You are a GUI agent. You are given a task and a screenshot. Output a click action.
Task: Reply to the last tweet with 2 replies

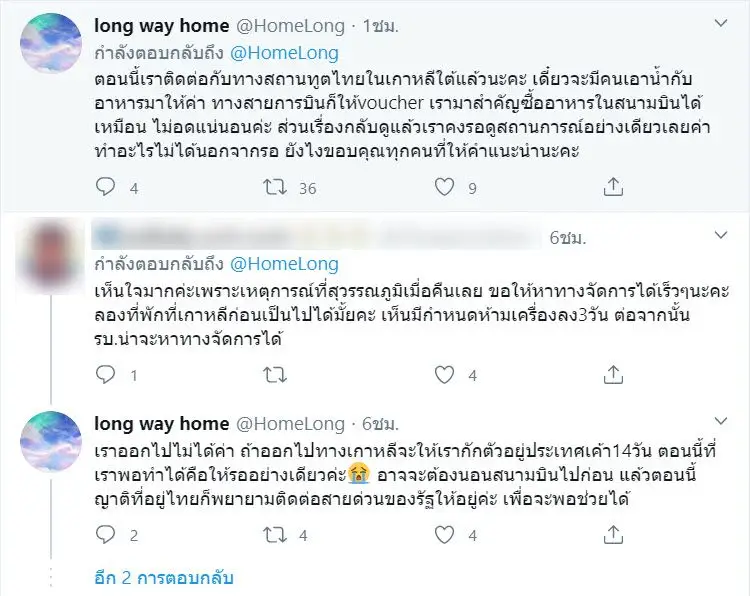[107, 535]
